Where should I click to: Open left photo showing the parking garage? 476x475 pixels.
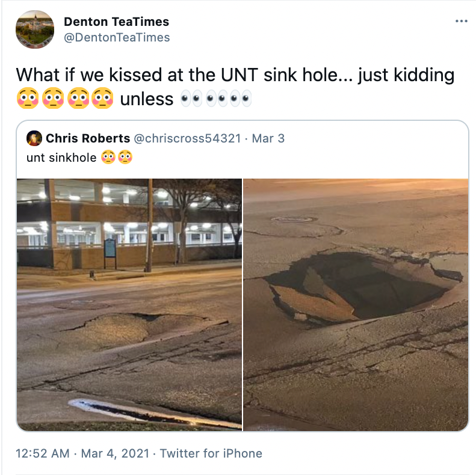pos(129,304)
